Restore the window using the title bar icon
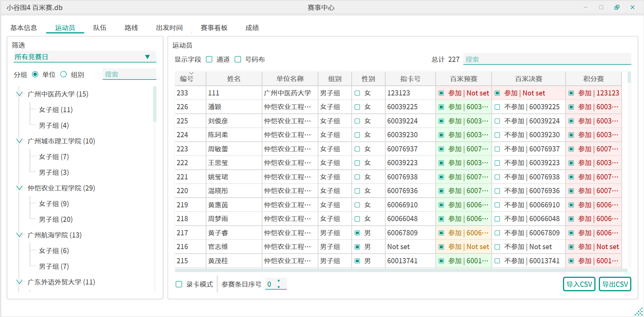The width and height of the screenshot is (644, 317). pos(617,7)
